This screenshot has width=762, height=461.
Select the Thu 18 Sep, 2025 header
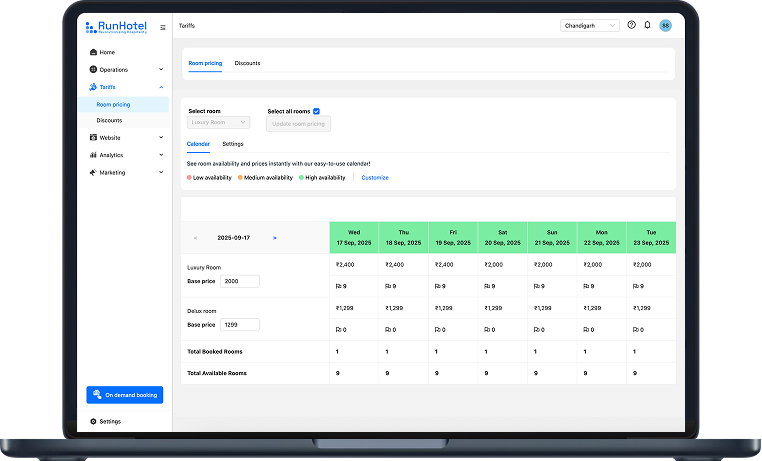coord(403,238)
